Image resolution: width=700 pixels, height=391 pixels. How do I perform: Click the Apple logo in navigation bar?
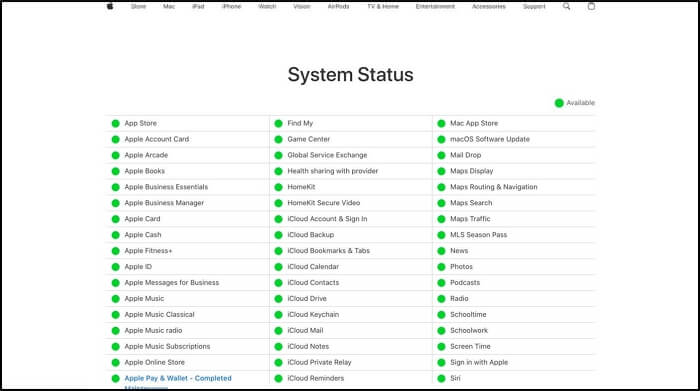110,6
